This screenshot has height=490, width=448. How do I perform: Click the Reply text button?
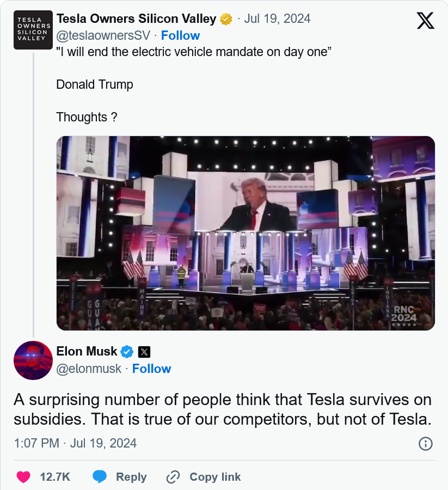131,477
